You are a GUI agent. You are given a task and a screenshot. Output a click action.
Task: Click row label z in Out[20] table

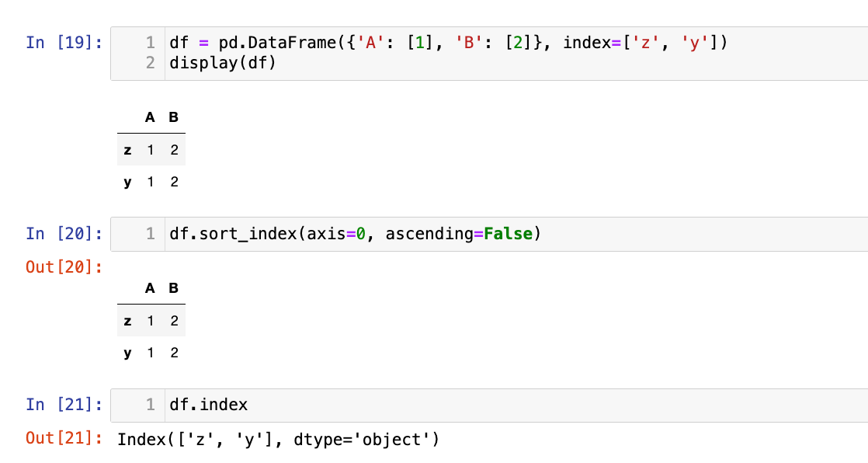click(x=127, y=321)
